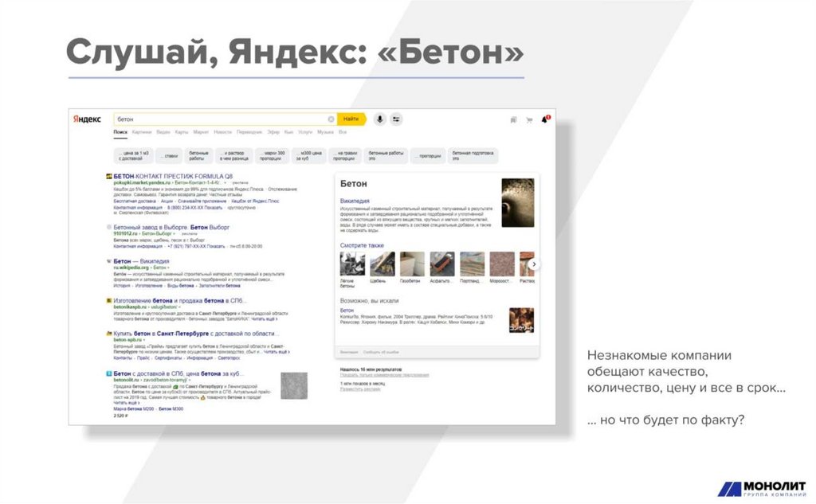Viewport: 816px width, 504px height.
Task: Open БЕТОН-КОНТАКТ ПРЕСТИЖ FORMULA Q8 result
Action: point(173,176)
